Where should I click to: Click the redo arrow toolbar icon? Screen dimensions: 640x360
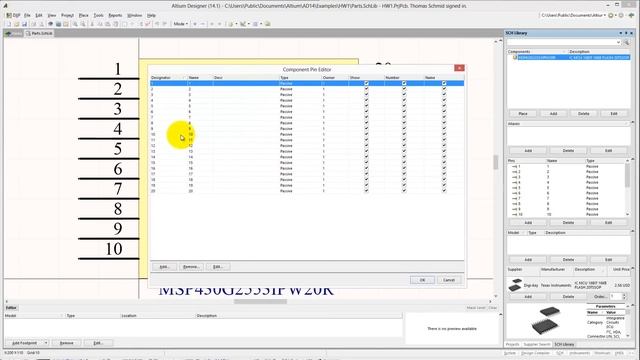click(164, 24)
